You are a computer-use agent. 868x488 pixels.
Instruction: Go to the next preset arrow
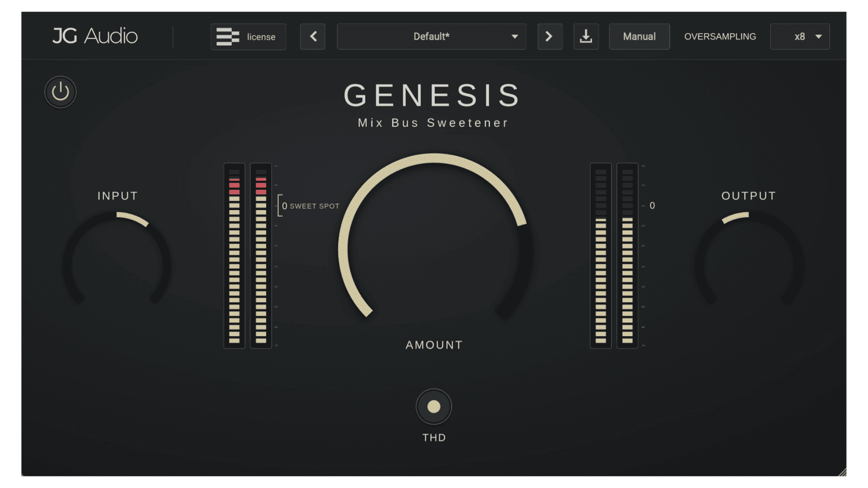pos(550,37)
